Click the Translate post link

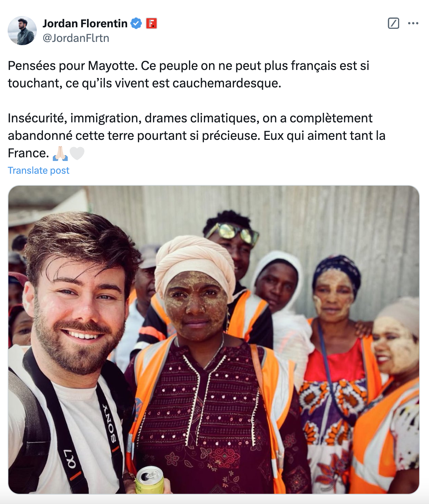coord(39,170)
